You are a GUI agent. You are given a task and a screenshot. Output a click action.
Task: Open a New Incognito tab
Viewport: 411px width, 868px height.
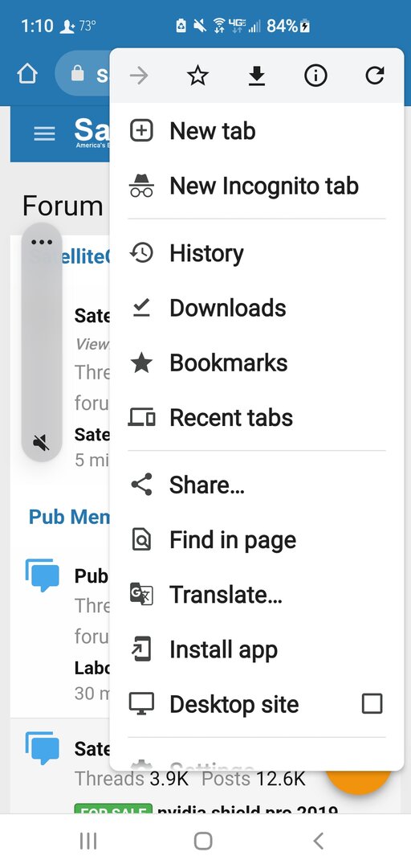[257, 186]
